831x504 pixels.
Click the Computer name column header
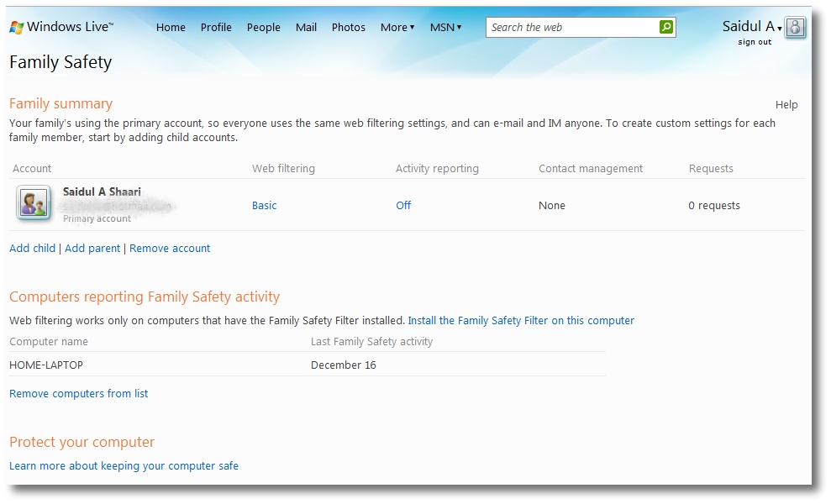pos(49,342)
